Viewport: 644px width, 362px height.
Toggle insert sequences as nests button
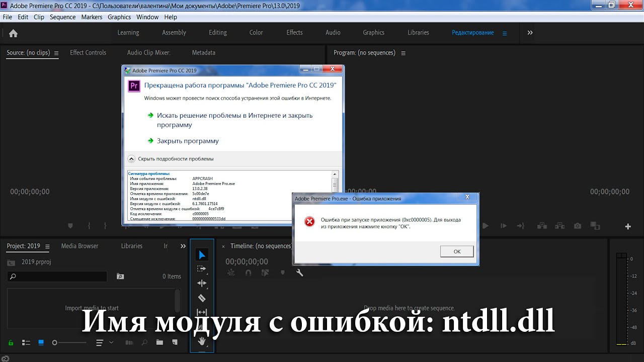point(231,273)
